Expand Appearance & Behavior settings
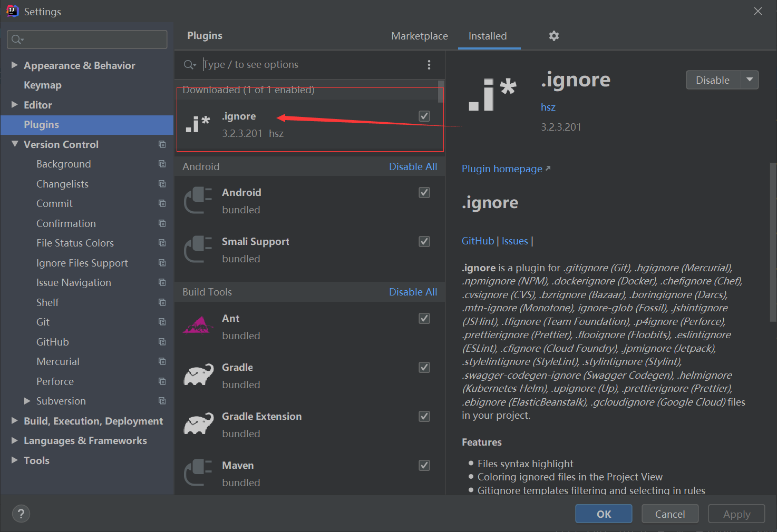Screen dimensions: 777x532 click(15, 65)
